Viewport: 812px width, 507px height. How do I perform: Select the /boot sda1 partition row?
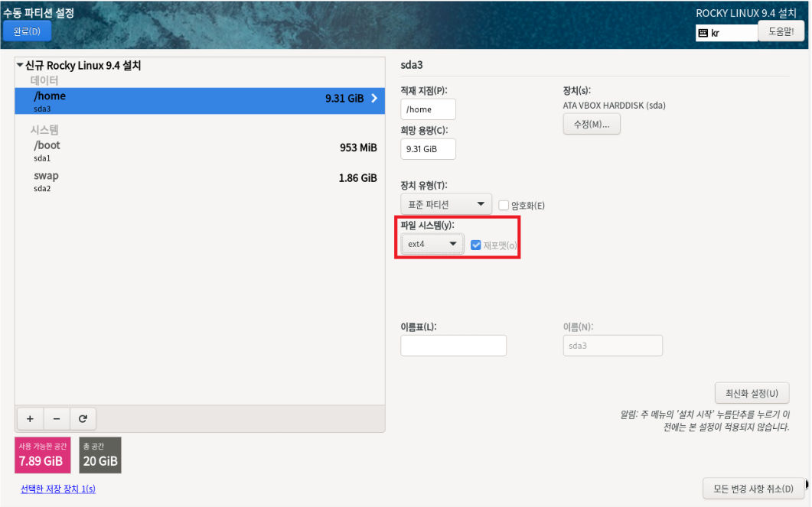(200, 151)
